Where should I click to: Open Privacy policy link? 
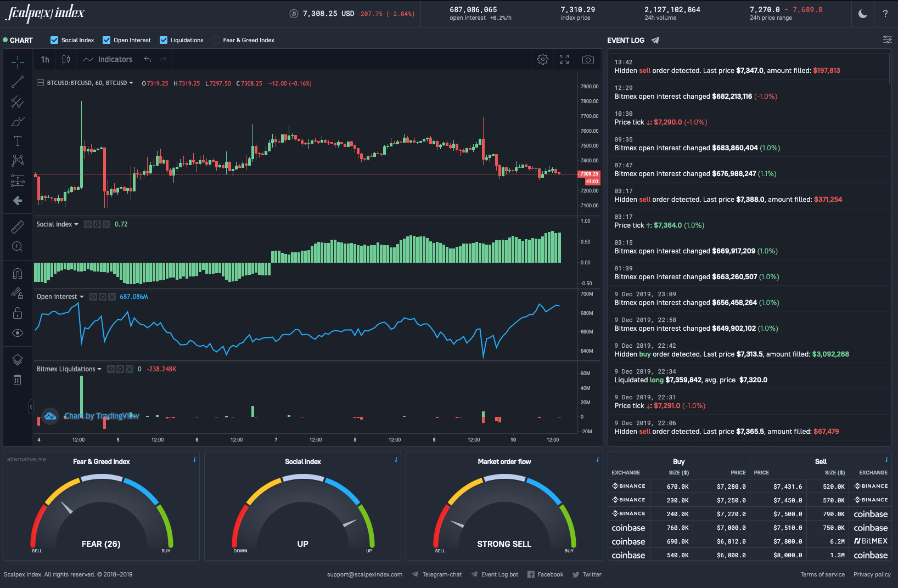[x=872, y=574]
